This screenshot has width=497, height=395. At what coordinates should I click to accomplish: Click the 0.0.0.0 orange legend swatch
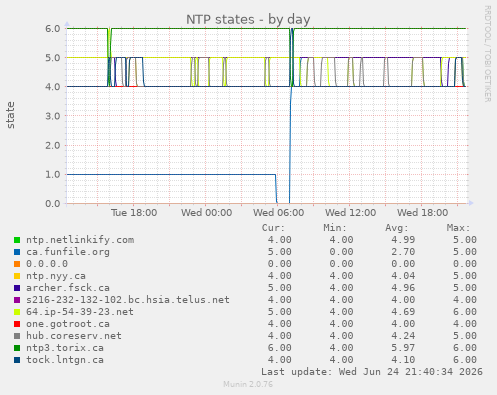pyautogui.click(x=17, y=264)
